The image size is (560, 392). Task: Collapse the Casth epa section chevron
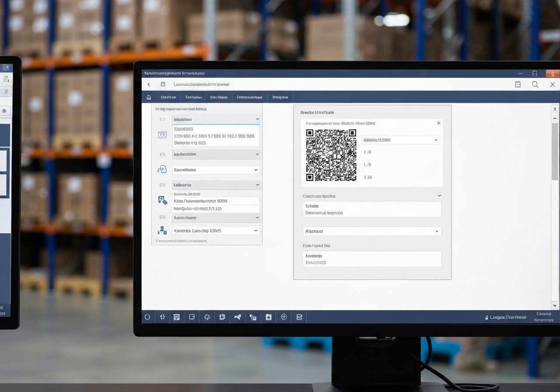(x=439, y=196)
